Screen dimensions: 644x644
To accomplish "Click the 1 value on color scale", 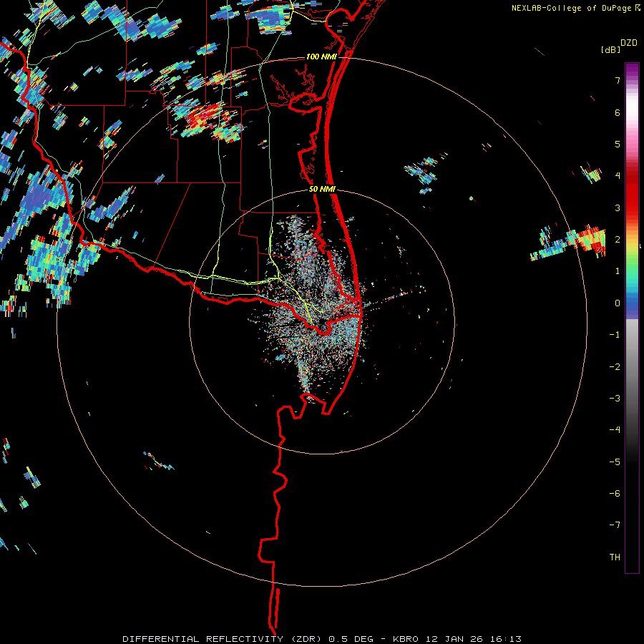I will coord(618,271).
